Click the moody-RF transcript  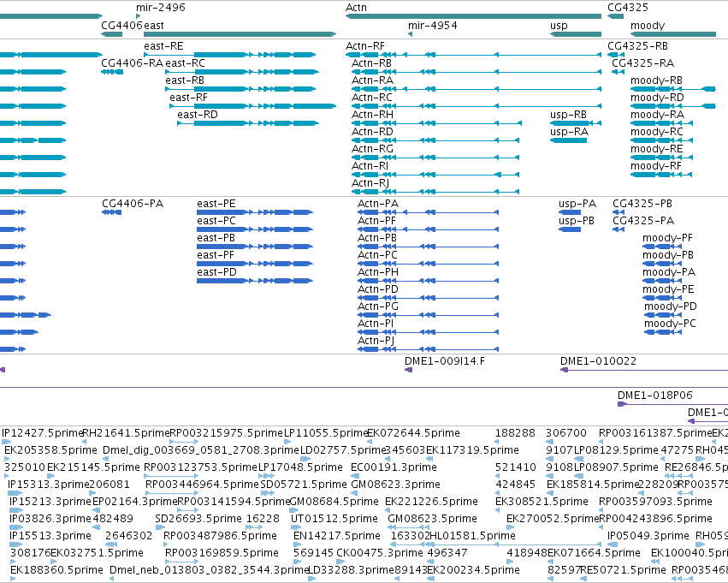coord(661,175)
